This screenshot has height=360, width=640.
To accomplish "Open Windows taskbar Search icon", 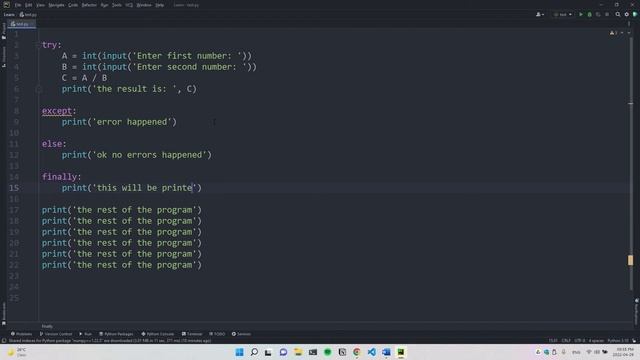I will 254,352.
